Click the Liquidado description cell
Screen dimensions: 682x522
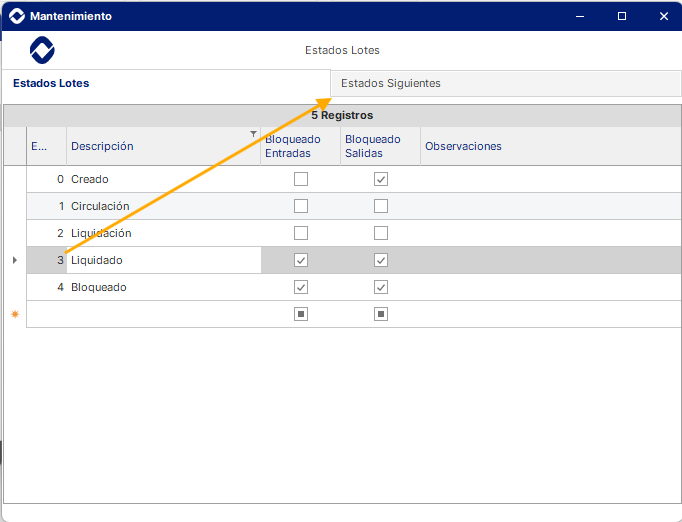click(x=164, y=260)
